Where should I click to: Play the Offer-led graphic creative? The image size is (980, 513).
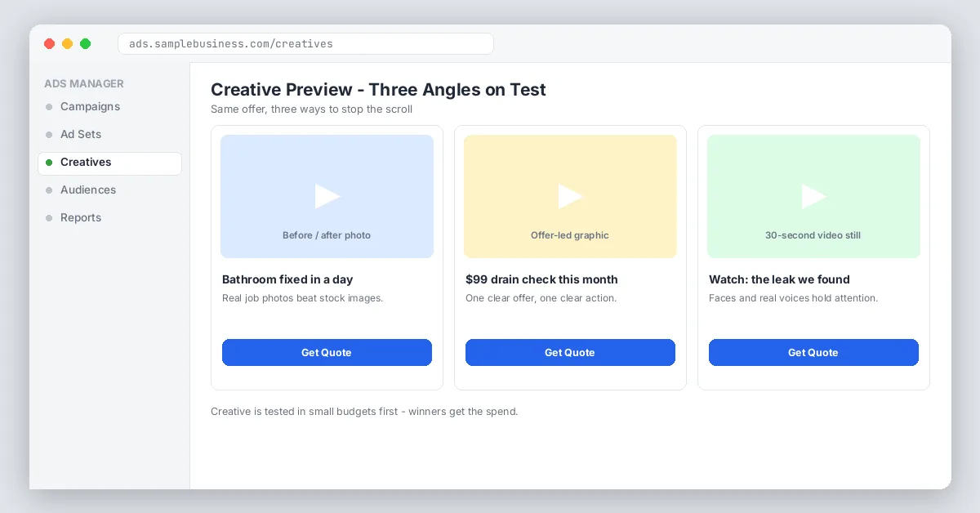(571, 196)
